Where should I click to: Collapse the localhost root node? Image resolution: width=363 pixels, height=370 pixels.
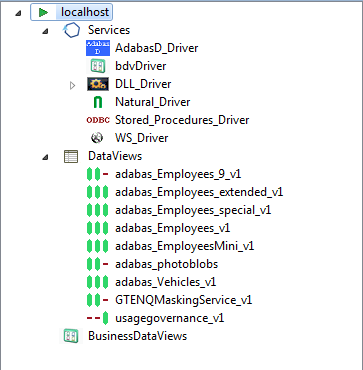[19, 13]
